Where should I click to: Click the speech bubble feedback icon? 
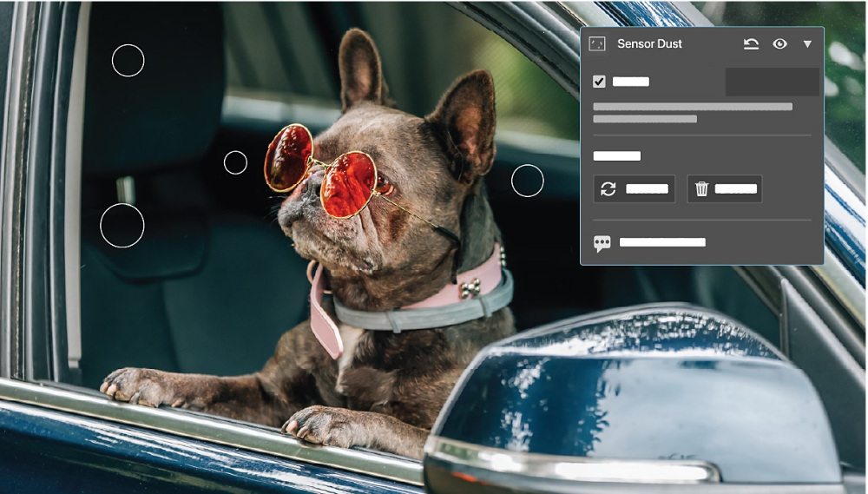[602, 243]
